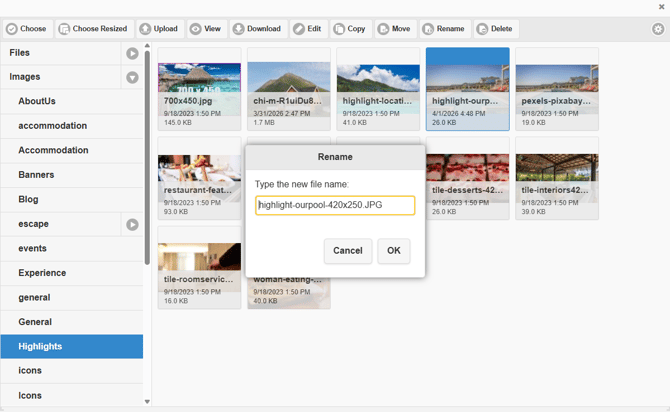Image resolution: width=670 pixels, height=412 pixels.
Task: Click the Move toolbar icon
Action: point(384,29)
